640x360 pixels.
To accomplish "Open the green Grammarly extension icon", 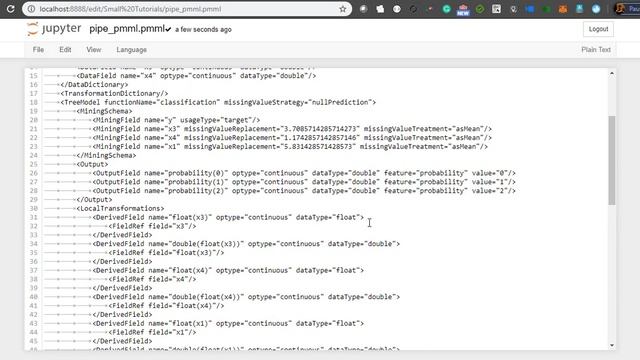I will (x=446, y=9).
